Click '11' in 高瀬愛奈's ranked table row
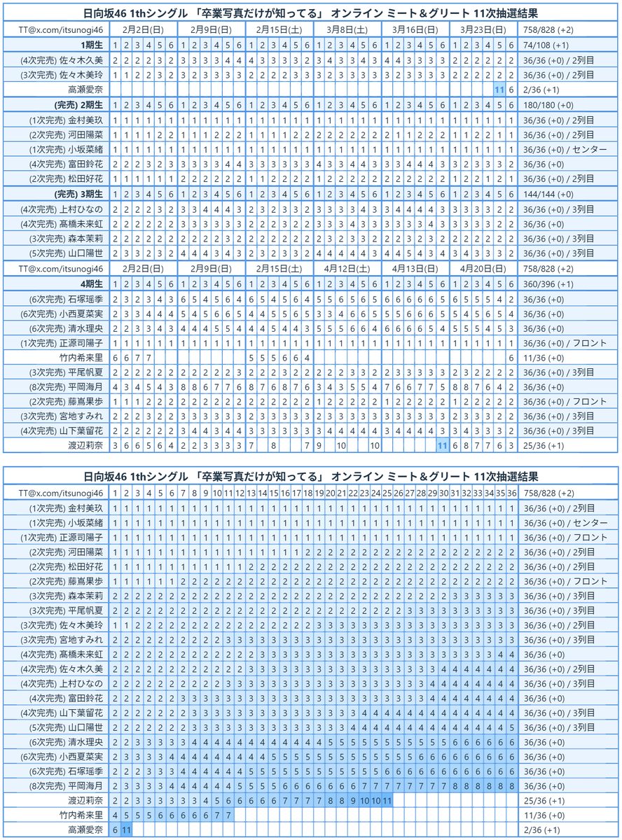 tap(126, 829)
